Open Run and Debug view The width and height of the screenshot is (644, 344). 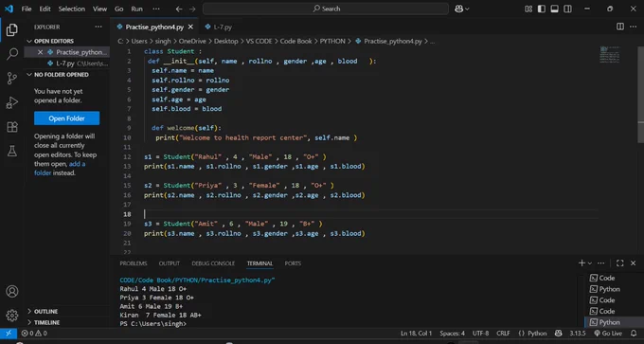[x=12, y=102]
